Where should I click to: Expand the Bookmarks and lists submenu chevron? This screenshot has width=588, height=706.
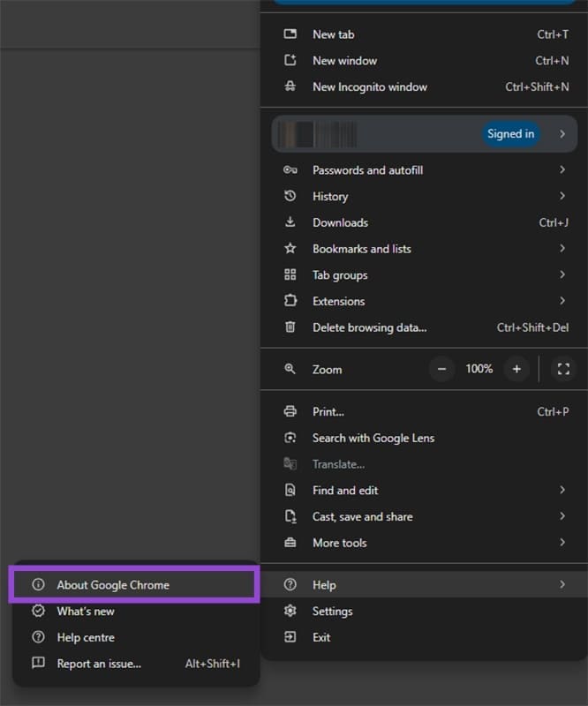[x=564, y=249]
